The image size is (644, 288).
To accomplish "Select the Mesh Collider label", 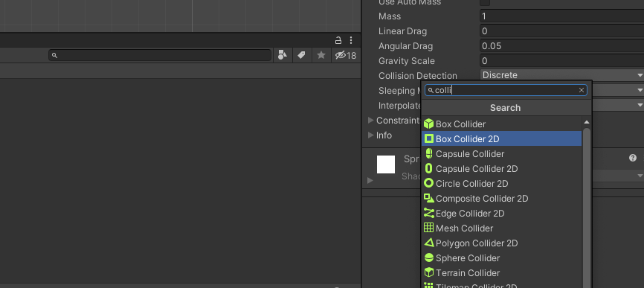I will 465,228.
